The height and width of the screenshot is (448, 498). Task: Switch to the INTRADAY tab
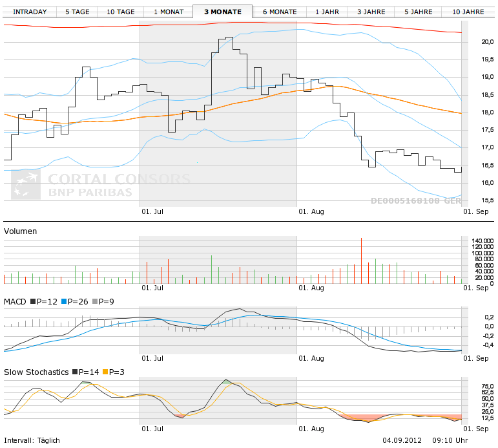click(x=30, y=12)
